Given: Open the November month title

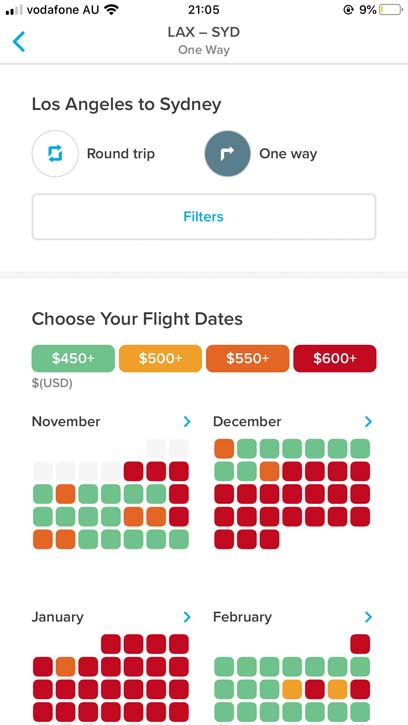Looking at the screenshot, I should coord(66,421).
